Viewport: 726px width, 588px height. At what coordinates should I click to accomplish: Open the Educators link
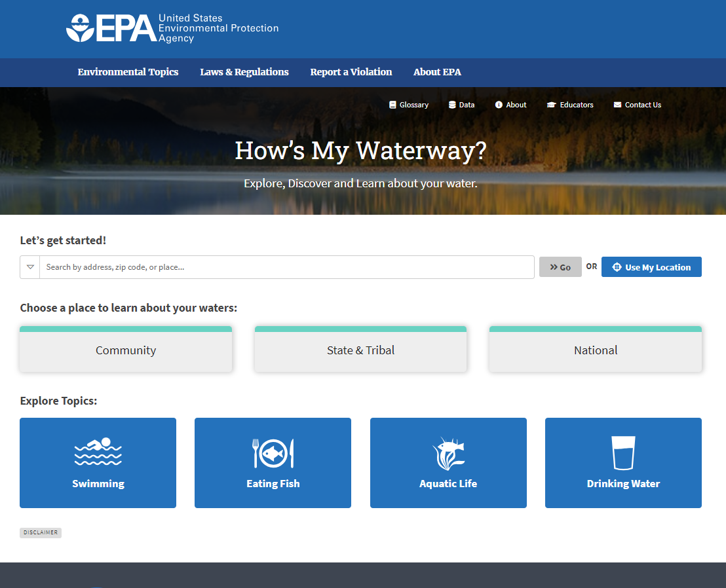coord(570,105)
